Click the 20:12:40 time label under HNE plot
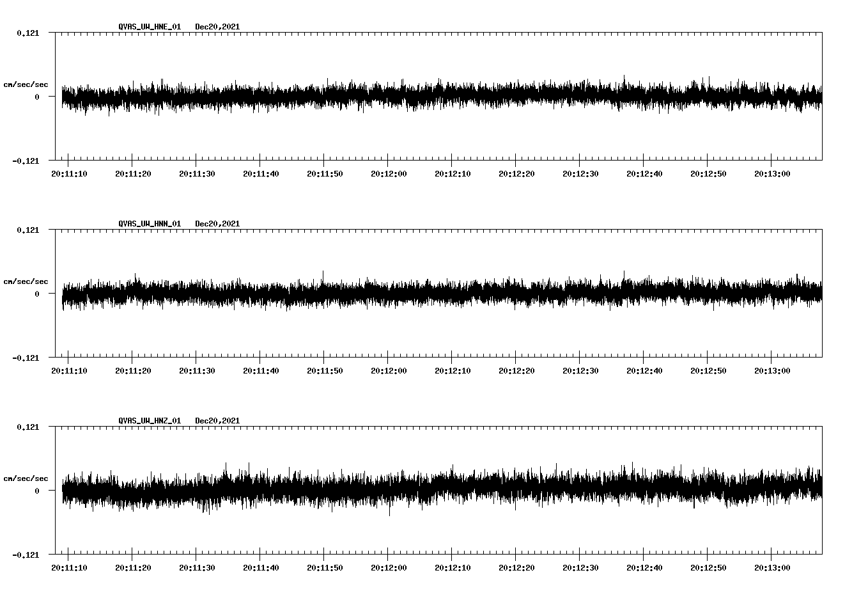868x591 pixels. point(644,173)
